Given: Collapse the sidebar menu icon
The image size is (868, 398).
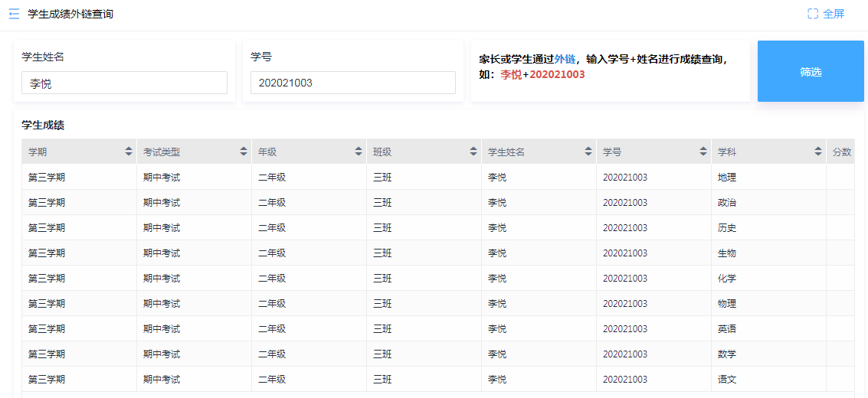Looking at the screenshot, I should [14, 14].
